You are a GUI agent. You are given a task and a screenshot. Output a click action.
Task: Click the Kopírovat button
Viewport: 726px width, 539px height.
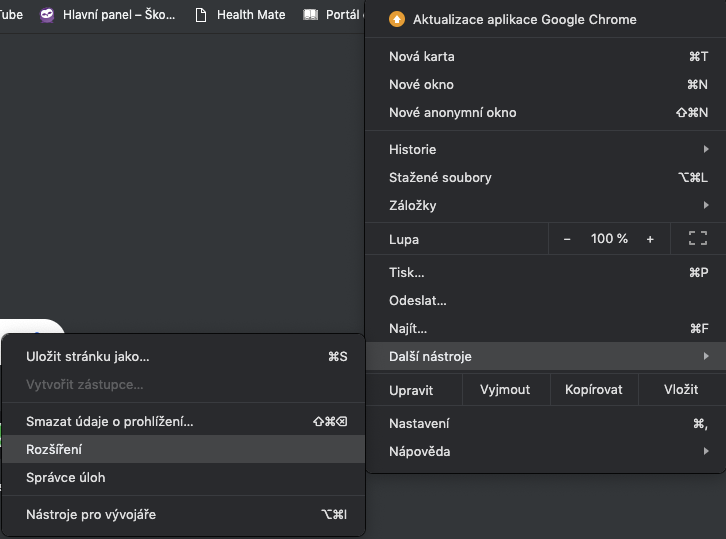pyautogui.click(x=593, y=389)
